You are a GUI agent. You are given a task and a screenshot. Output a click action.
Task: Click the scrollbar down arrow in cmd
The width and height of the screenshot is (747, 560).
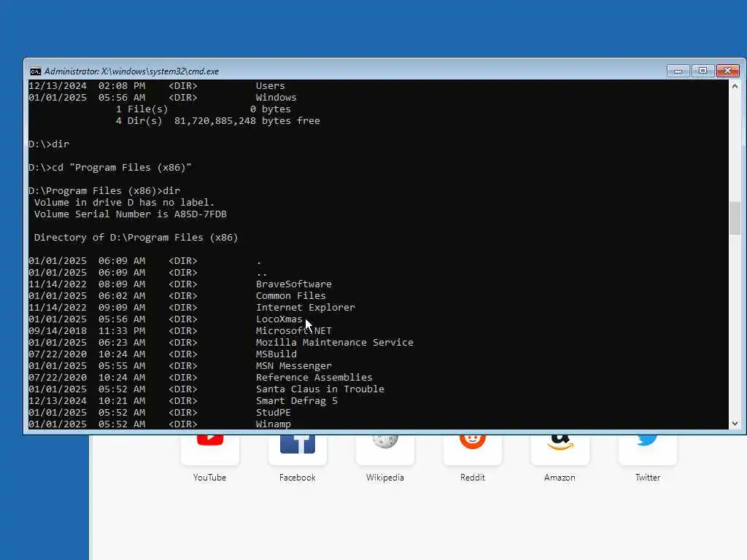(x=735, y=424)
